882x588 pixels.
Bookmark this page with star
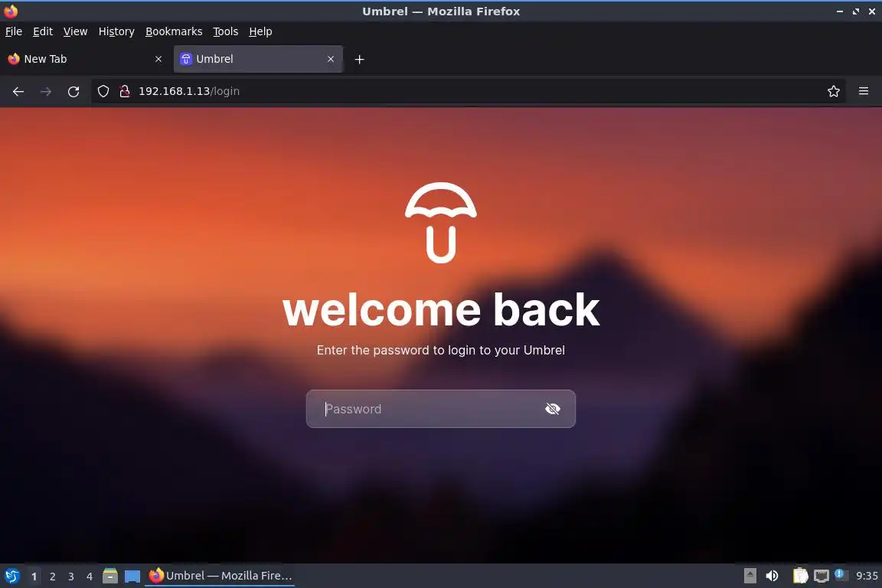pos(834,91)
